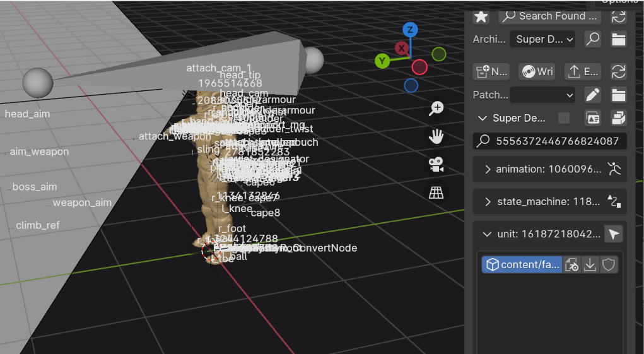
Task: Click the aim_weapon bone label
Action: 40,152
